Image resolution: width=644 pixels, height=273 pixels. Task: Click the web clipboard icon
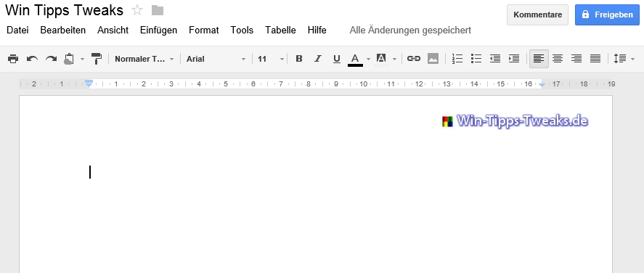click(x=69, y=59)
